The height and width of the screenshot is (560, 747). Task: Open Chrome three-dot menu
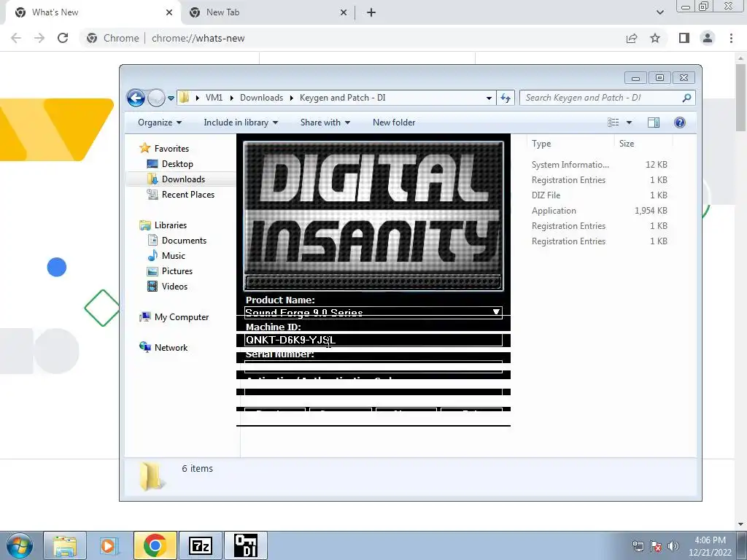coord(731,38)
